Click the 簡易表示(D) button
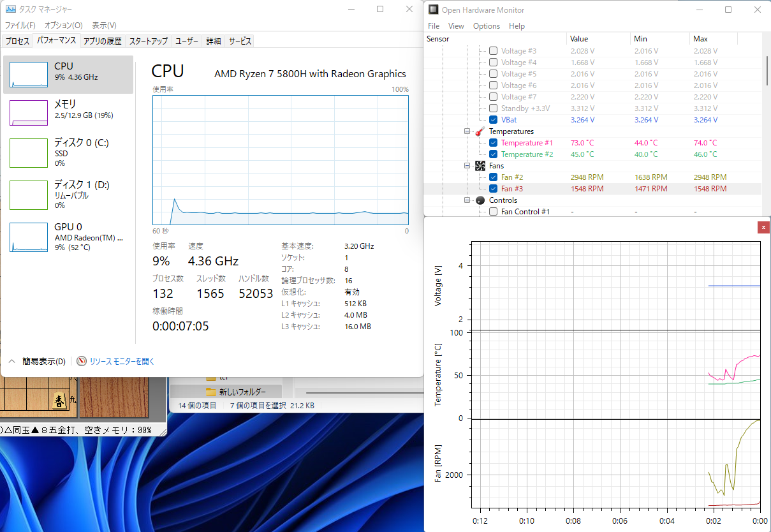 coord(43,361)
